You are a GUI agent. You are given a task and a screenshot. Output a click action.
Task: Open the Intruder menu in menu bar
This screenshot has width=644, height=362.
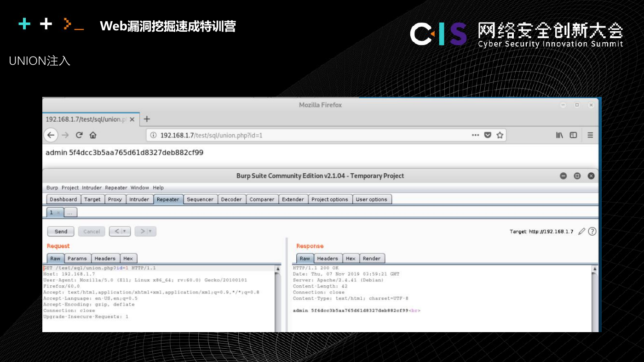pyautogui.click(x=92, y=187)
